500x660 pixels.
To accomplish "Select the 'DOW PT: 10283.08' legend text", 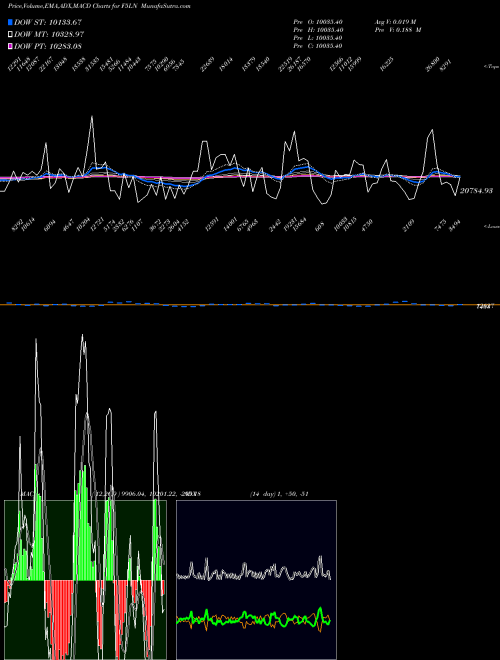I will pos(48,46).
